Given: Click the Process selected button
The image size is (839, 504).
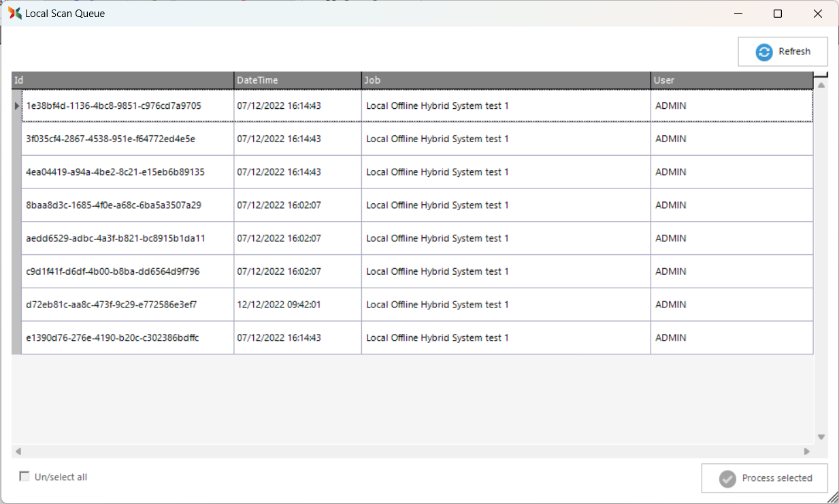Looking at the screenshot, I should point(764,478).
